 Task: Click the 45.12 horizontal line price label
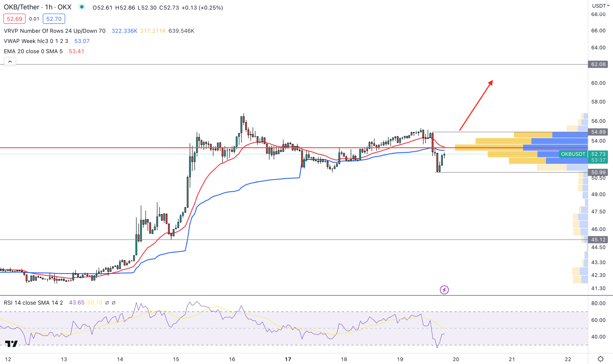coord(598,240)
